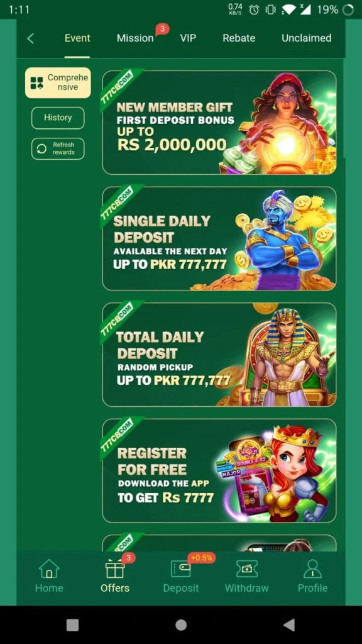
Task: Open Single Daily Deposit genie banner
Action: tap(219, 238)
